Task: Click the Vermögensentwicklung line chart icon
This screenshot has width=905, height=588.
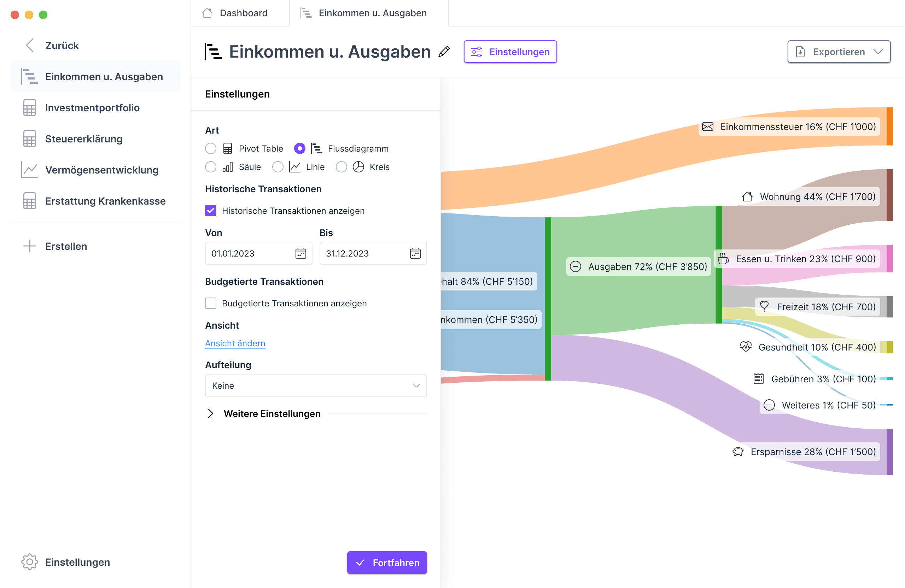Action: click(30, 170)
